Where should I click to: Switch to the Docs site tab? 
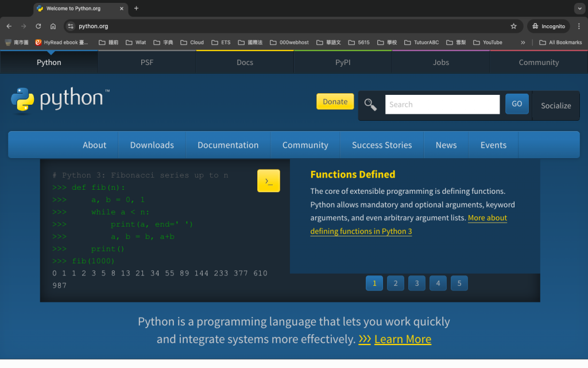point(245,62)
